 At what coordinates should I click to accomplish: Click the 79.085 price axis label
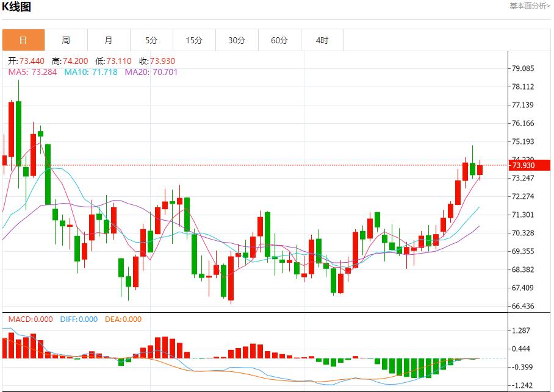523,68
